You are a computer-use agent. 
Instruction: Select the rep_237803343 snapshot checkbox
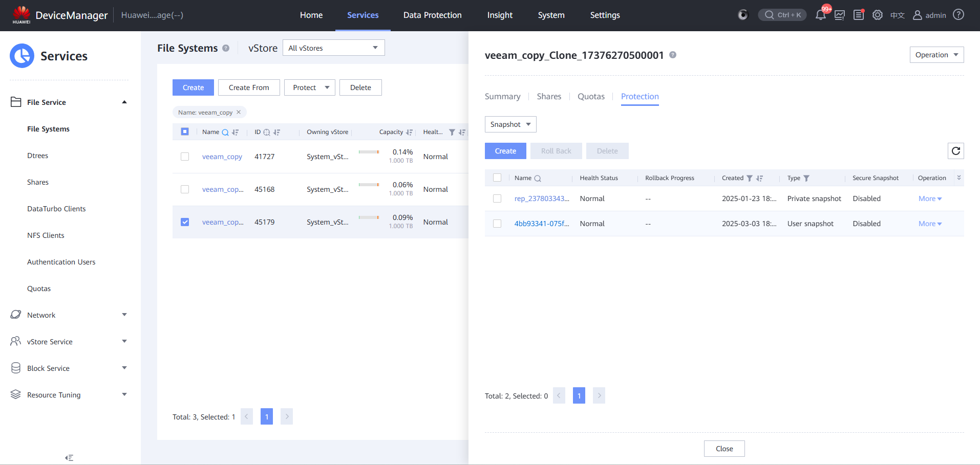pyautogui.click(x=497, y=198)
